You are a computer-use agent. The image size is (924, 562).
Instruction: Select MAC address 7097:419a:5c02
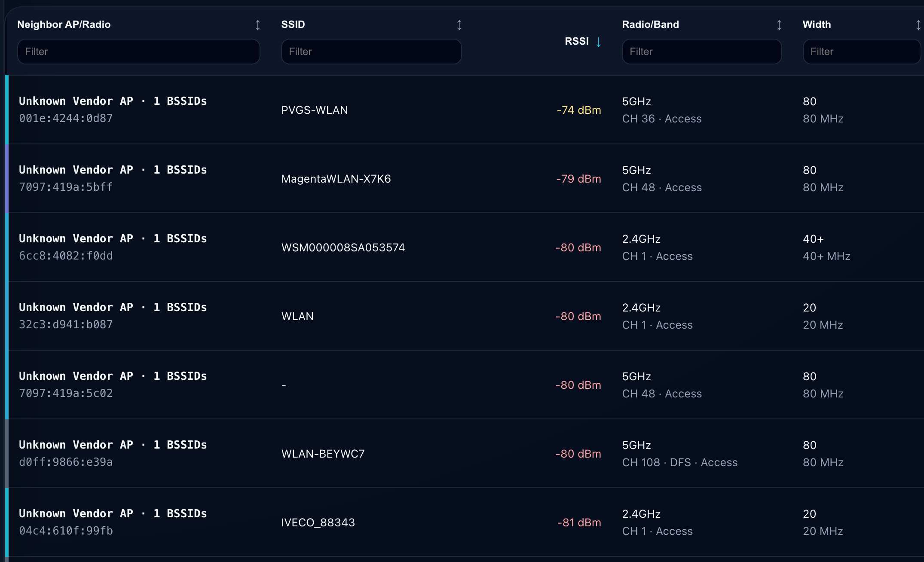coord(66,393)
